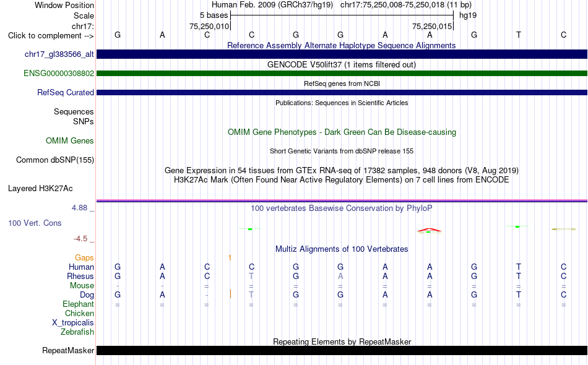Click the black RepeatMasker bar
This screenshot has height=365, width=588.
pos(342,350)
